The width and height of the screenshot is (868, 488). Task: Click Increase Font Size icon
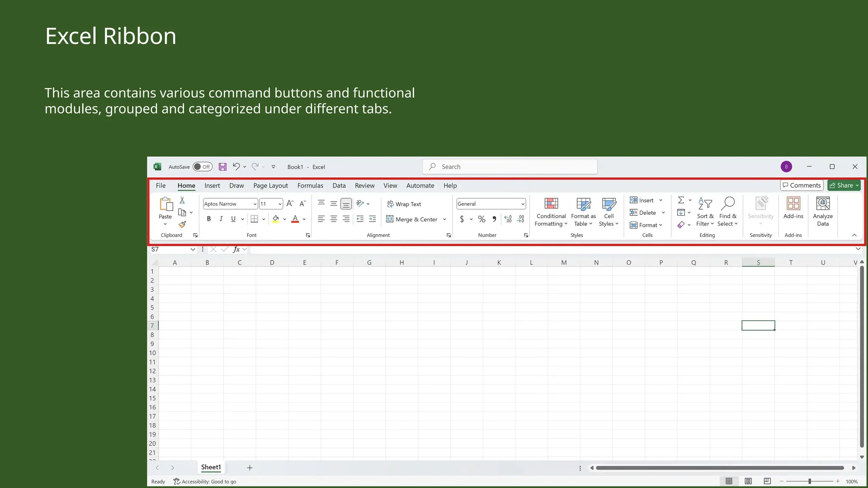pos(290,204)
